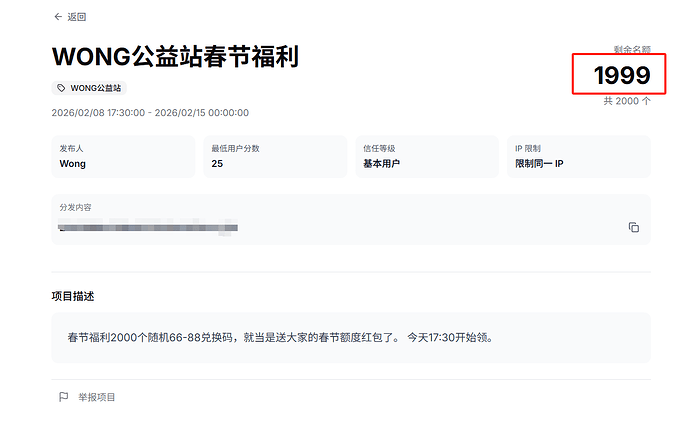This screenshot has width=690, height=421.
Task: Click the trust level 基本用户 value
Action: pos(381,164)
